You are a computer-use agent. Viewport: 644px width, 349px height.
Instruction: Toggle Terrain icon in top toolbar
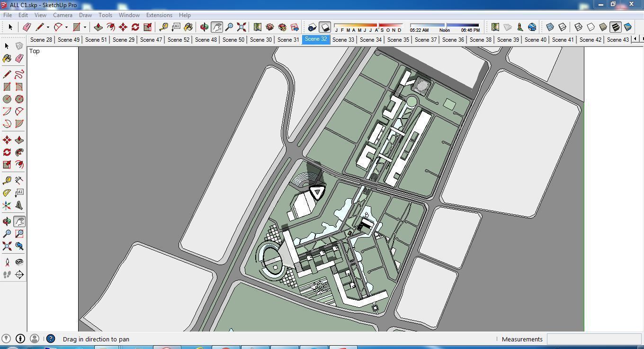pyautogui.click(x=508, y=27)
